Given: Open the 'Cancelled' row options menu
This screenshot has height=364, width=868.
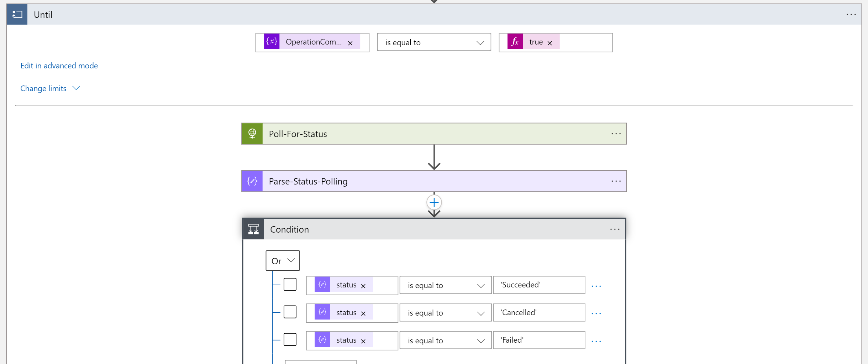Looking at the screenshot, I should pos(596,313).
